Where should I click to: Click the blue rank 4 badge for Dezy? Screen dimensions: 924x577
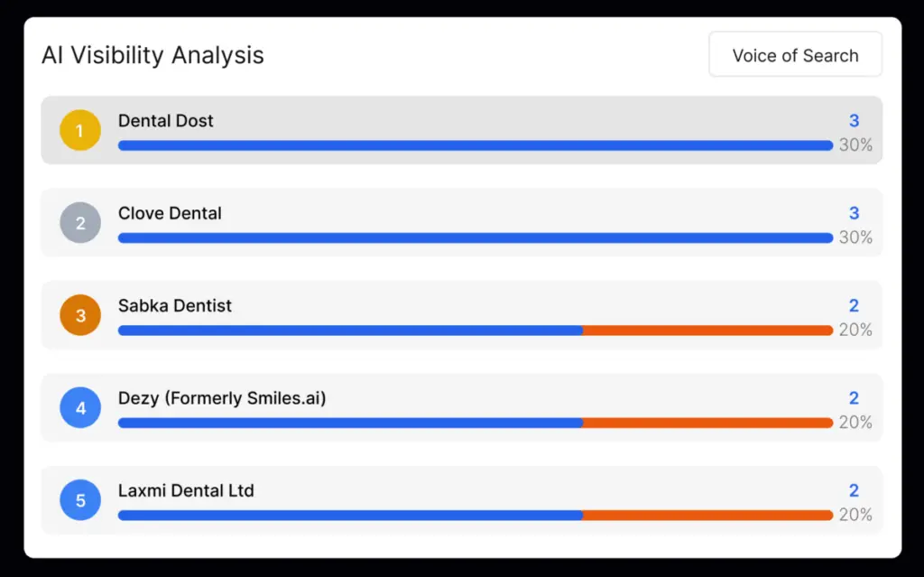click(x=80, y=407)
